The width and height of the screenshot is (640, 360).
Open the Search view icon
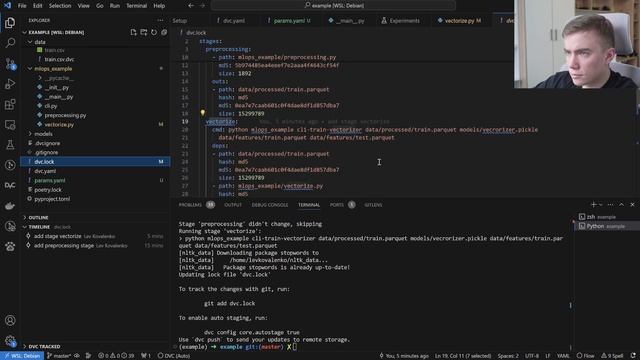10,43
